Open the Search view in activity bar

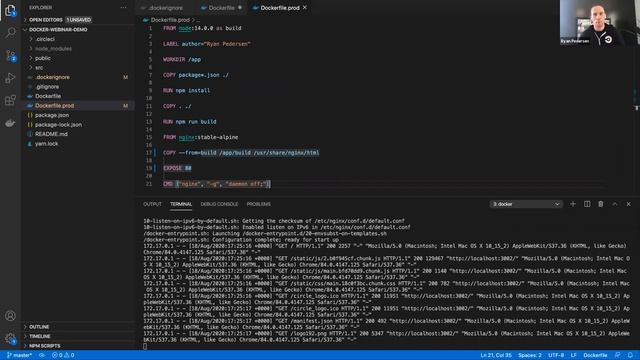(10, 32)
